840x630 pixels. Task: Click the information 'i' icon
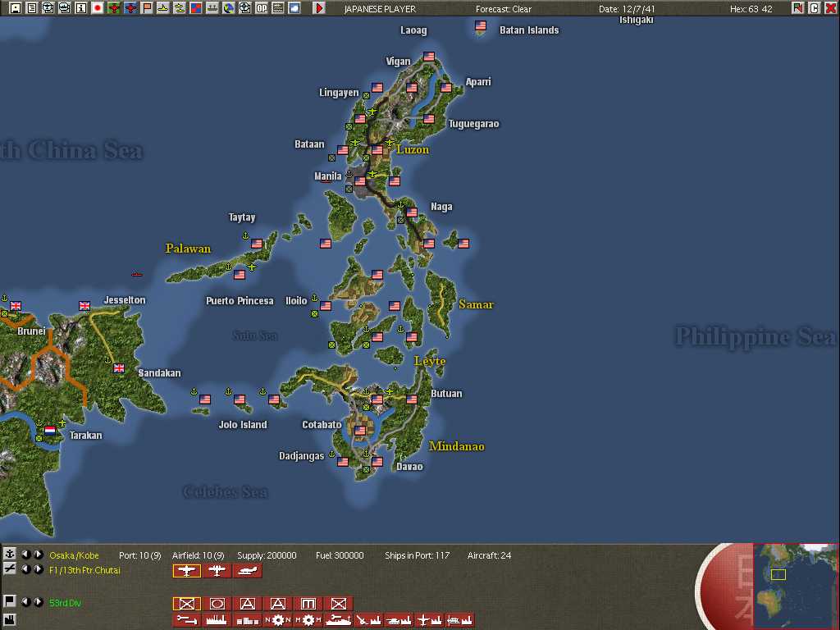coord(81,8)
